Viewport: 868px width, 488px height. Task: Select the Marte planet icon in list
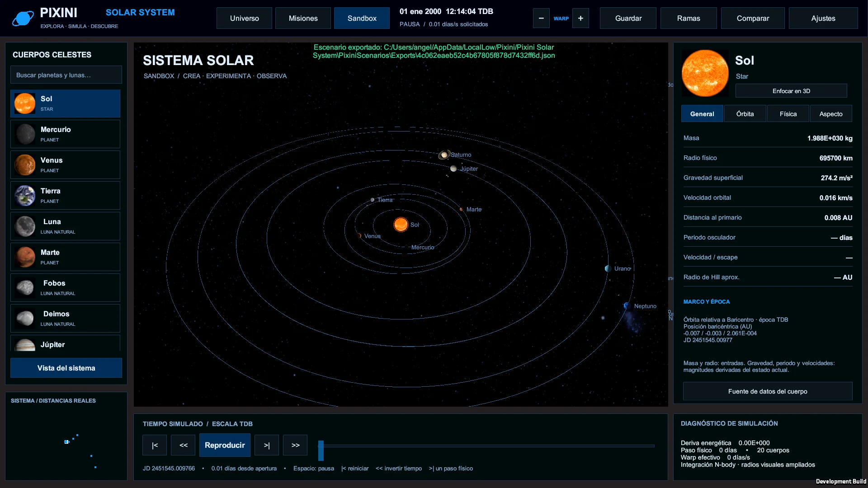(25, 257)
